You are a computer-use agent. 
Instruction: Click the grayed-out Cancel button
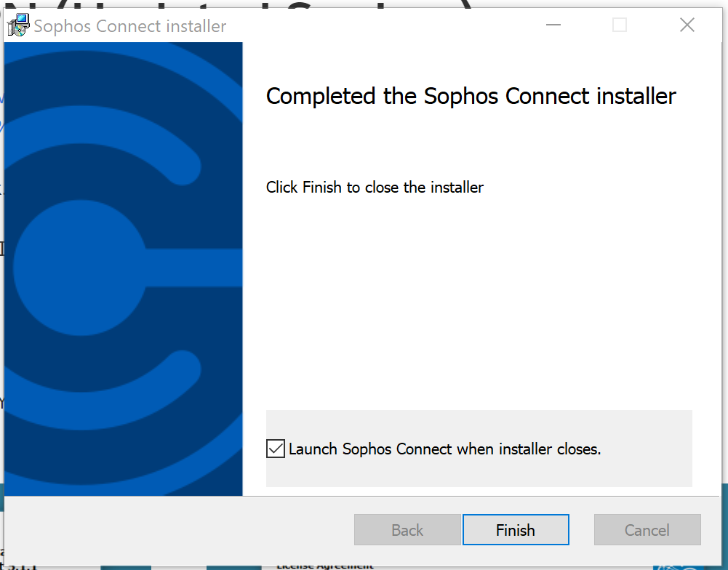click(647, 530)
